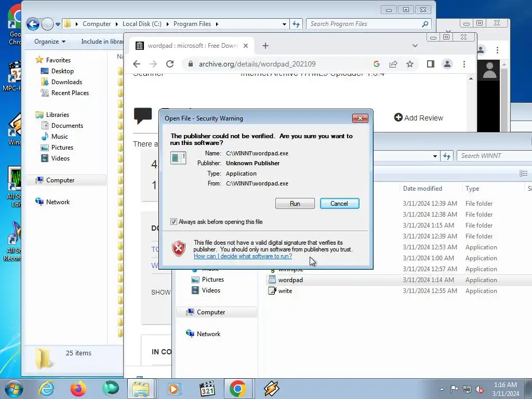Click Include in library menu

102,42
